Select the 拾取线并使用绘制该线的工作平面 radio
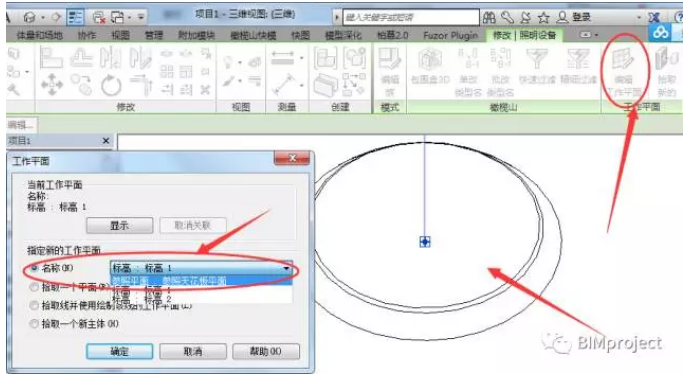The height and width of the screenshot is (374, 694). coord(34,305)
